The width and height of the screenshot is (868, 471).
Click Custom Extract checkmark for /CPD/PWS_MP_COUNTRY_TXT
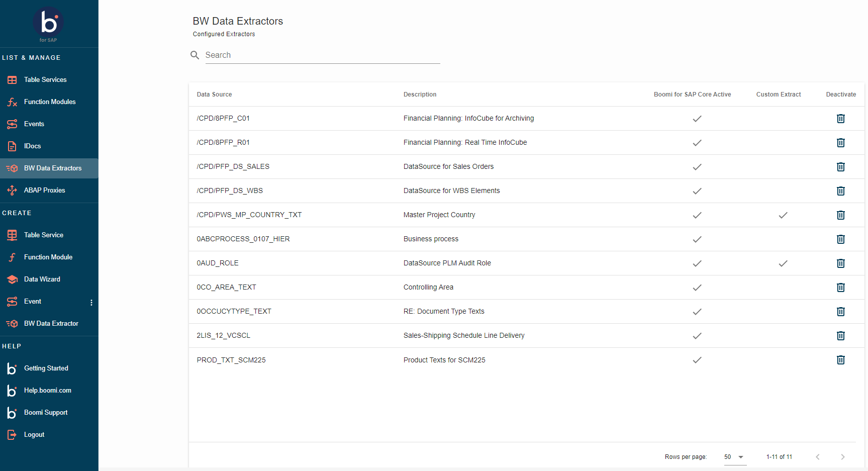(x=783, y=215)
